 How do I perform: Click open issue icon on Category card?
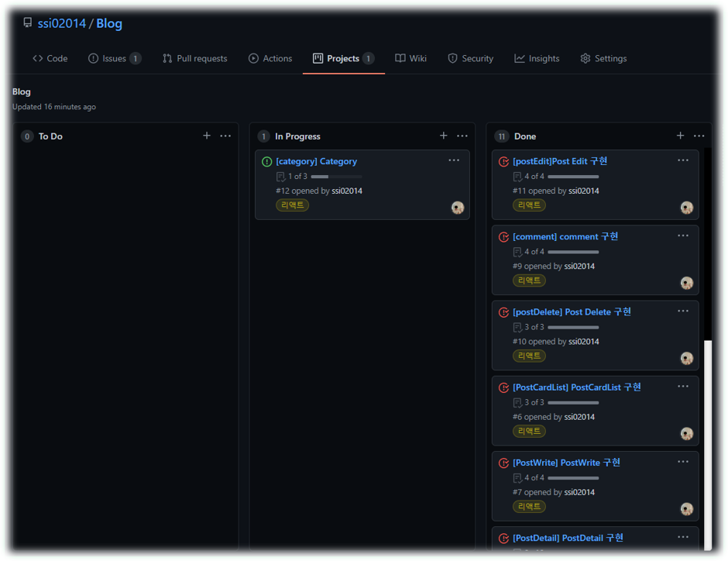click(267, 162)
